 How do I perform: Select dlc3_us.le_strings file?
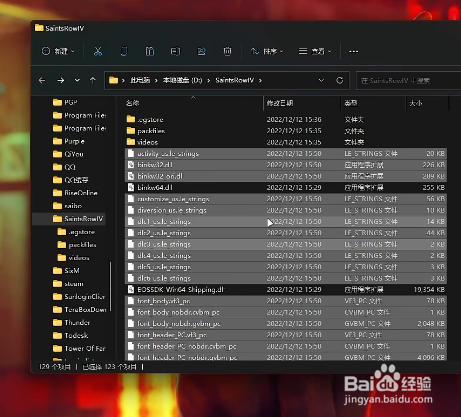(x=286, y=244)
